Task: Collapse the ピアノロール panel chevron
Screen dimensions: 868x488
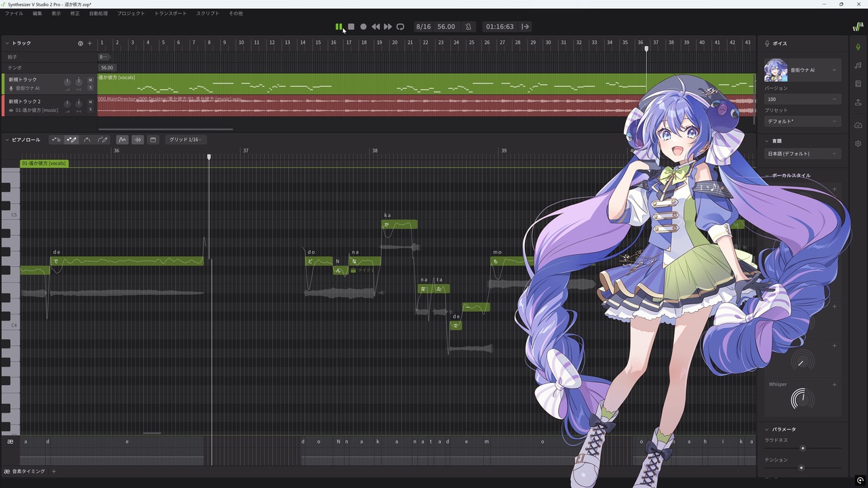Action: click(x=7, y=140)
